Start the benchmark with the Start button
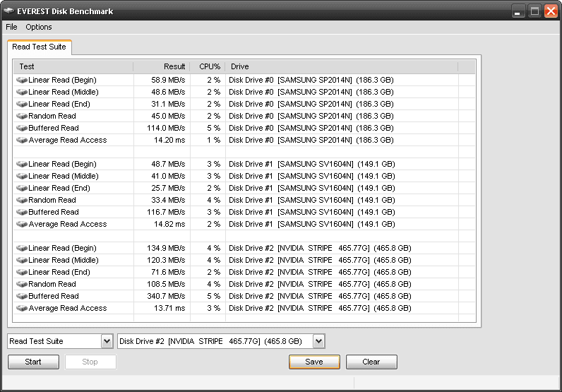Screen dimensions: 562x392 point(33,362)
